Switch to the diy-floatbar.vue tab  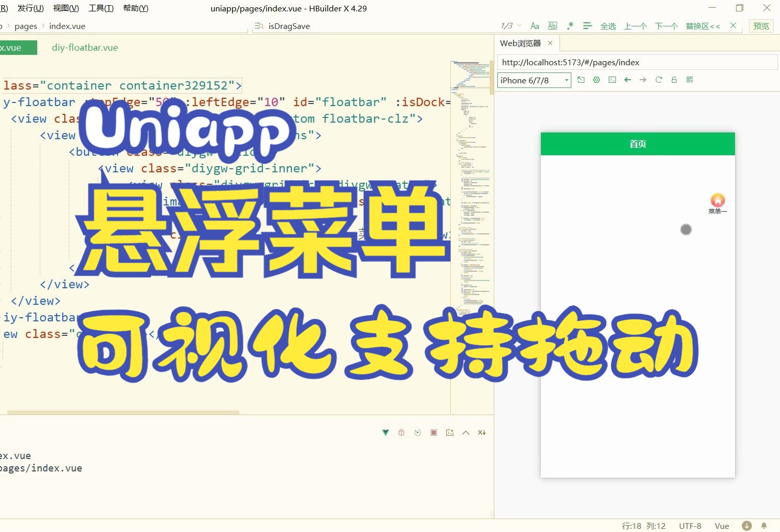click(x=84, y=47)
